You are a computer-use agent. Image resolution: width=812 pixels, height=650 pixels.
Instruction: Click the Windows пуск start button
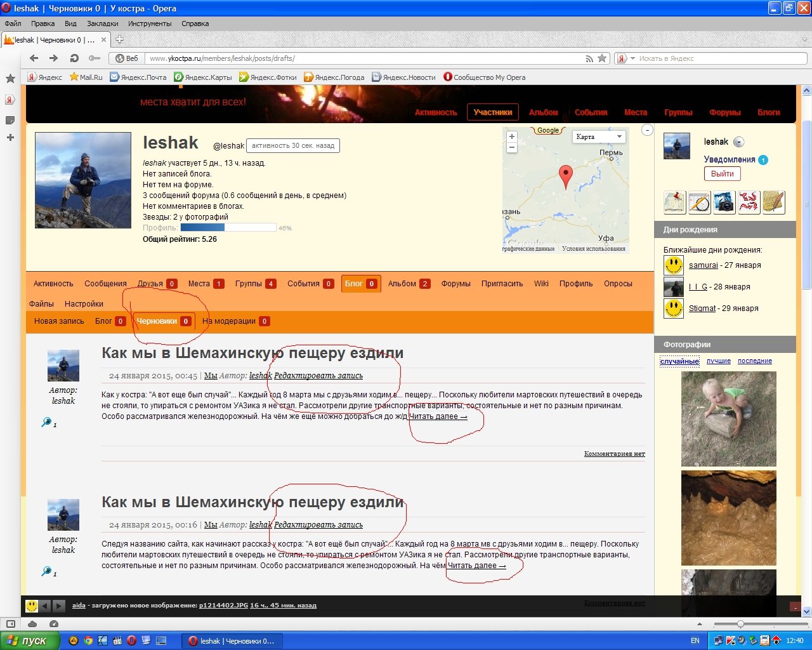29,640
